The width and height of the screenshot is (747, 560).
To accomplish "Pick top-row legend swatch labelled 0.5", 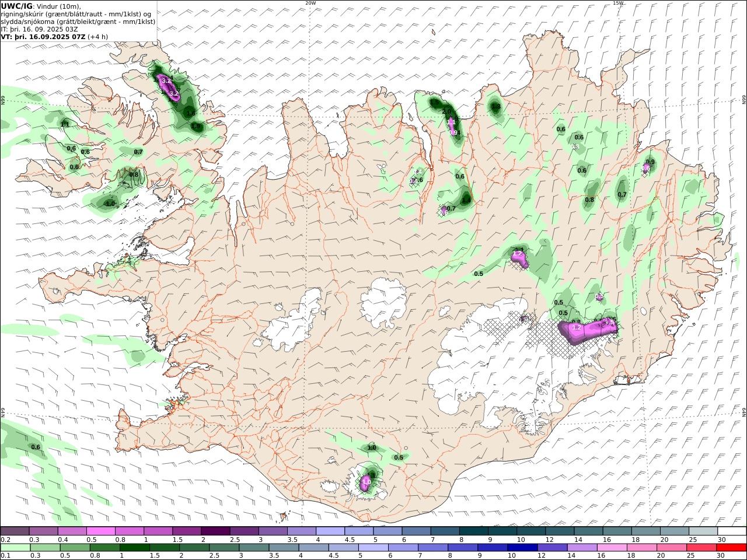I will pyautogui.click(x=100, y=531).
